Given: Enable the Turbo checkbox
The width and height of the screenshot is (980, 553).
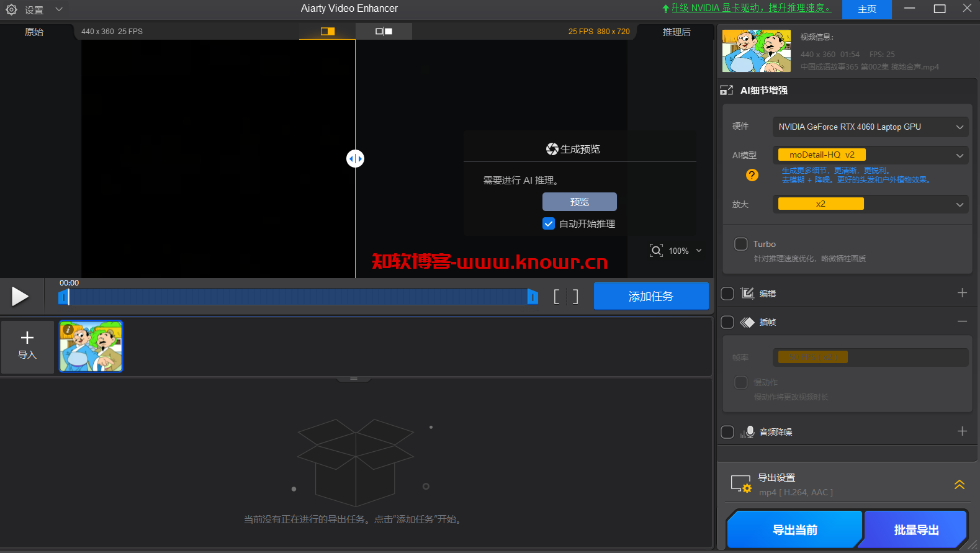Looking at the screenshot, I should tap(741, 244).
